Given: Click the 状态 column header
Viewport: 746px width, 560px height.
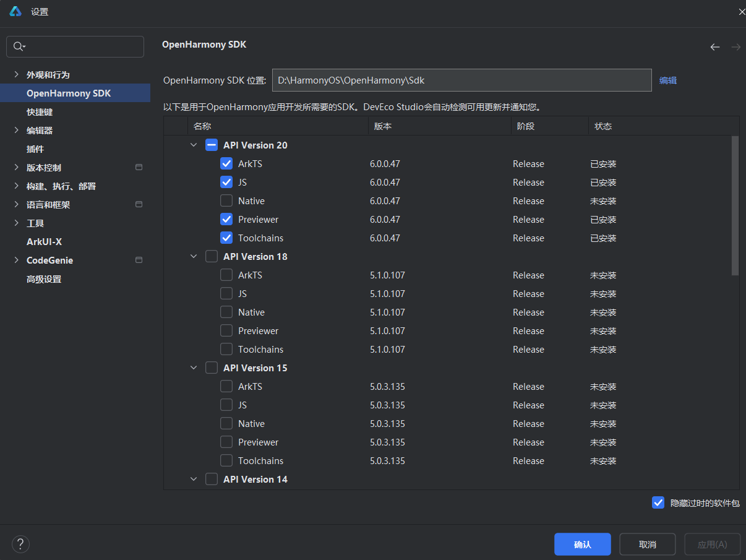Looking at the screenshot, I should coord(663,126).
